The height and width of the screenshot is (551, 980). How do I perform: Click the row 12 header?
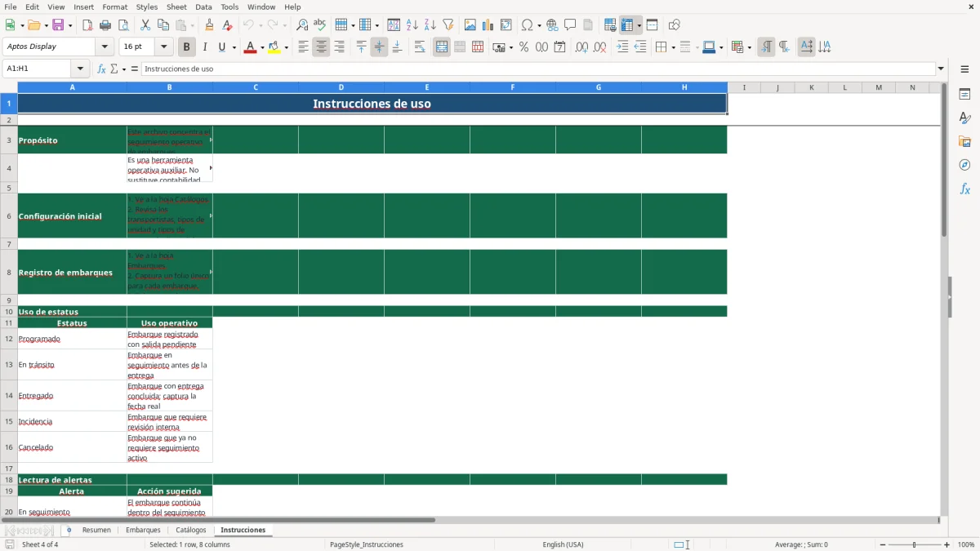tap(9, 339)
